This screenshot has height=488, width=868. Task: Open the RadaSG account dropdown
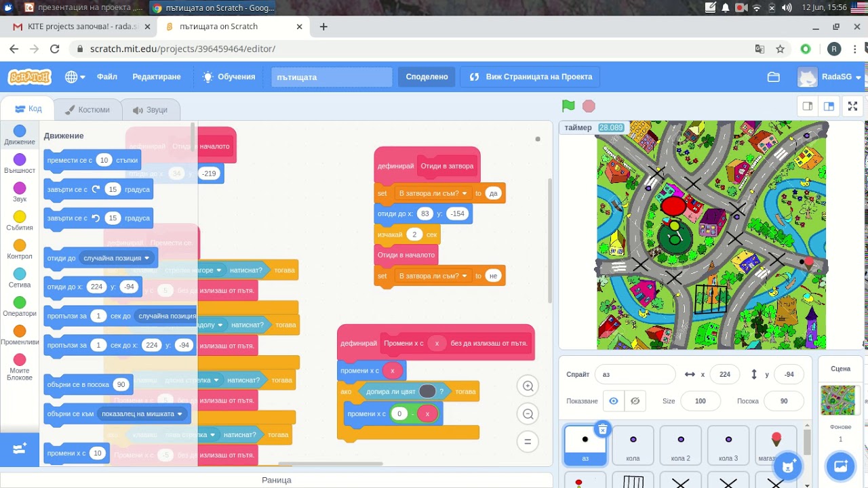(x=830, y=77)
